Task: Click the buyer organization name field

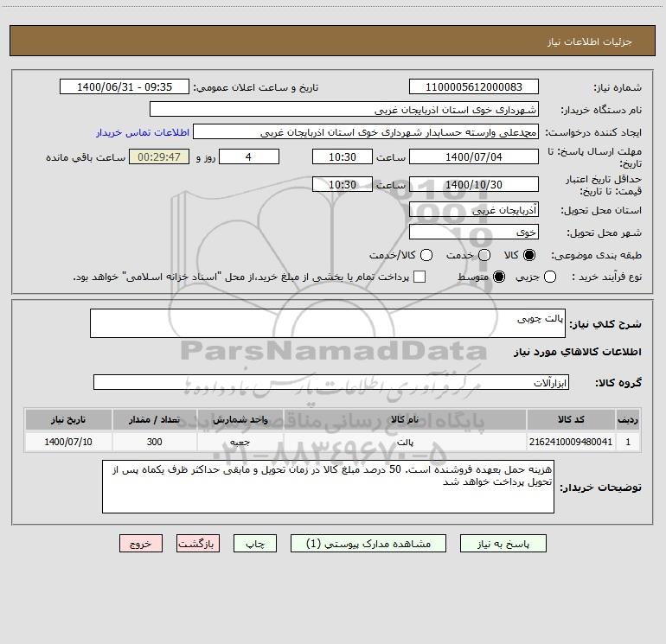Action: click(344, 109)
